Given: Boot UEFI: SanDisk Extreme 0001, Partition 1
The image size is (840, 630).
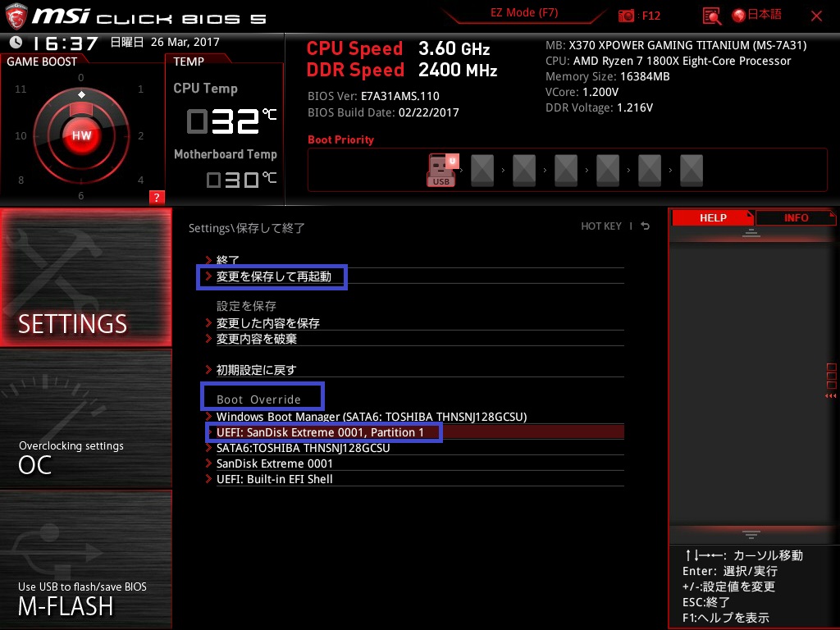Looking at the screenshot, I should [414, 432].
